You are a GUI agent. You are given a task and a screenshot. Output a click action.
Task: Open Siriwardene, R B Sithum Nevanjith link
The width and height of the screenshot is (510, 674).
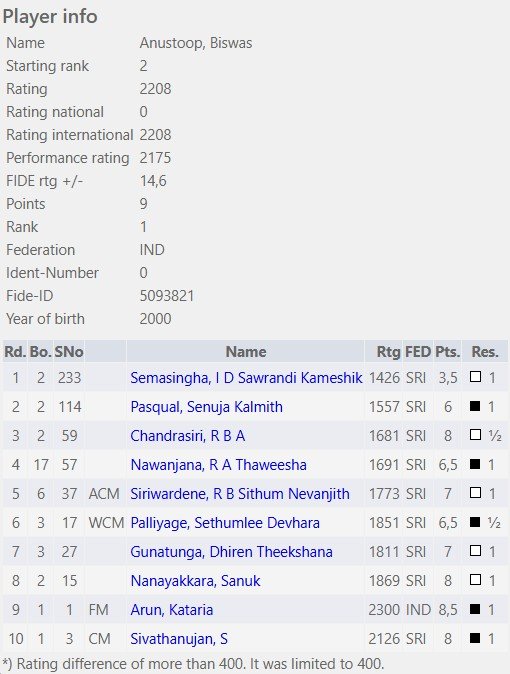(240, 494)
